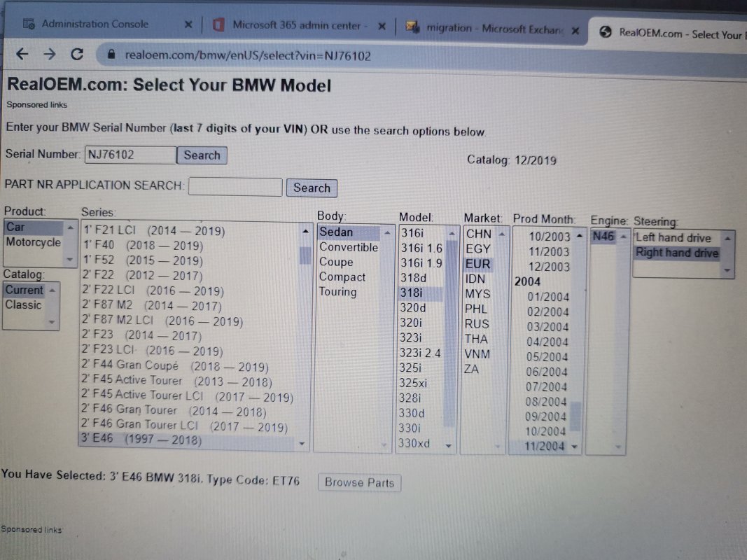
Task: Select series 1' F52 (2015 — 2019)
Action: [190, 261]
